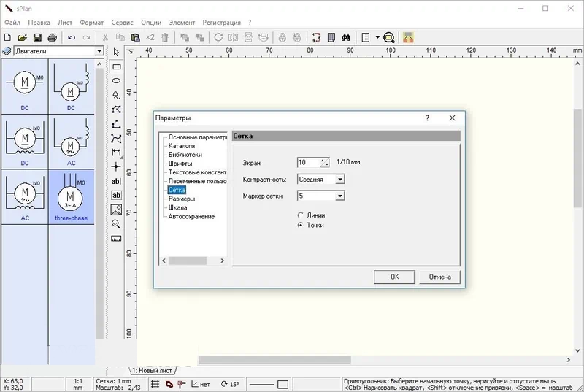Click the Save file icon in toolbar
The height and width of the screenshot is (392, 584).
tap(36, 36)
